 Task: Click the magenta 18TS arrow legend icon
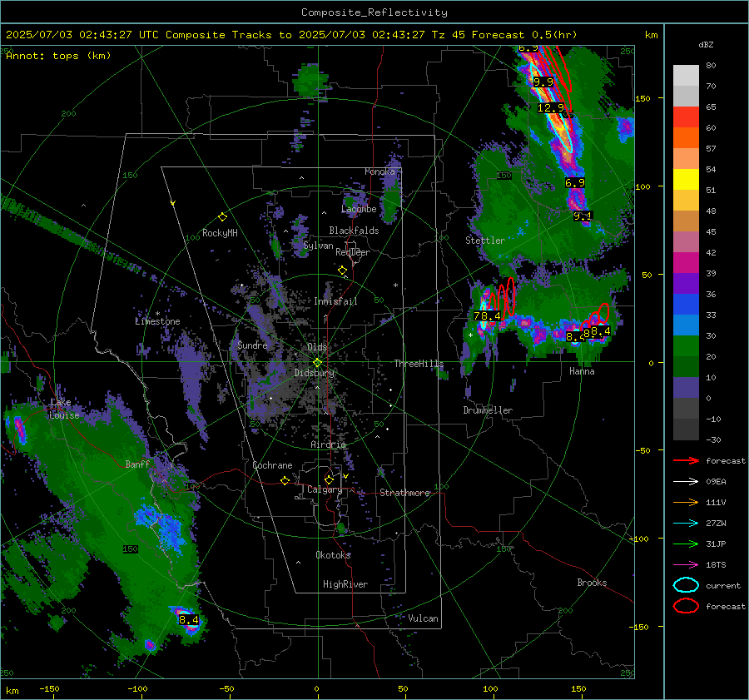click(x=686, y=565)
